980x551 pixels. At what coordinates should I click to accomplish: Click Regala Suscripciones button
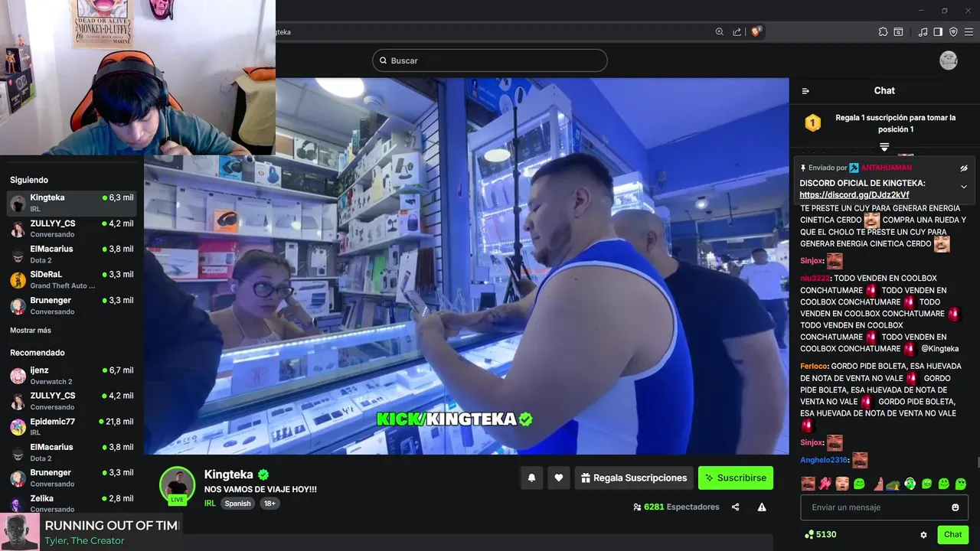click(634, 478)
